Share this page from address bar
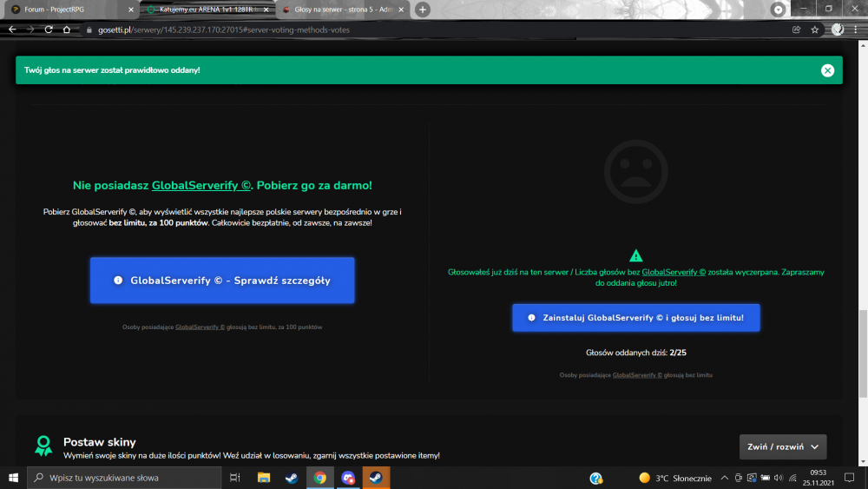This screenshot has height=489, width=868. pos(796,30)
